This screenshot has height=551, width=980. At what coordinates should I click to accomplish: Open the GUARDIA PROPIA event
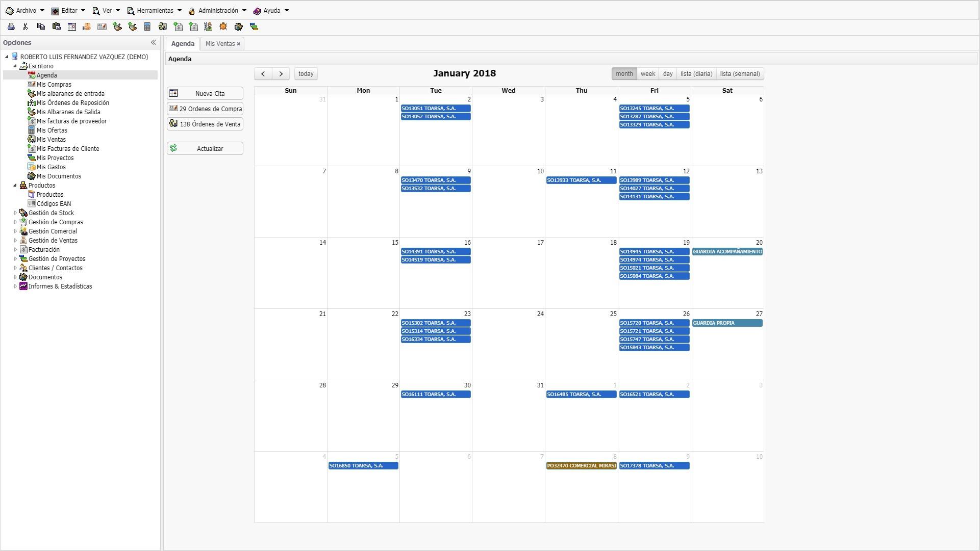pyautogui.click(x=727, y=323)
